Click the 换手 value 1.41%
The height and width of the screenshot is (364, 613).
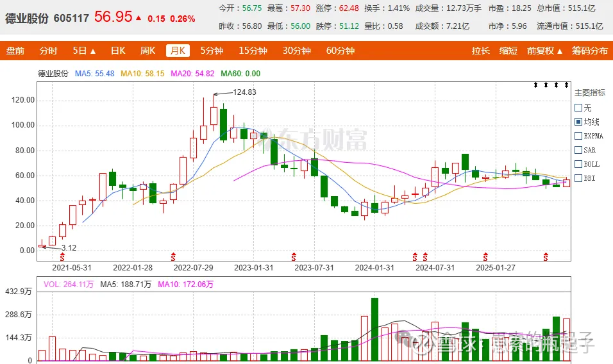398,8
